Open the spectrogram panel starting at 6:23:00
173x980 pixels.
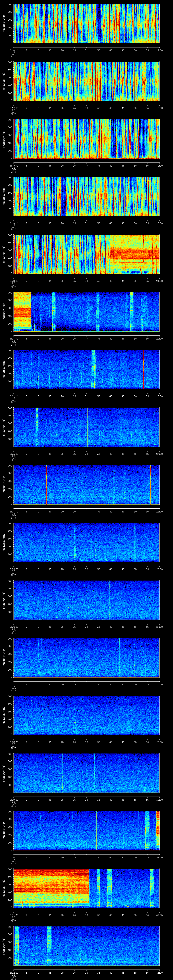86,427
